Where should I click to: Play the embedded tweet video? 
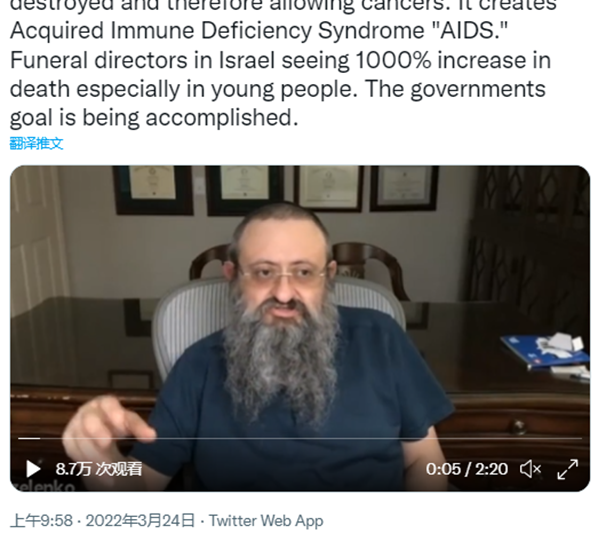tap(33, 468)
